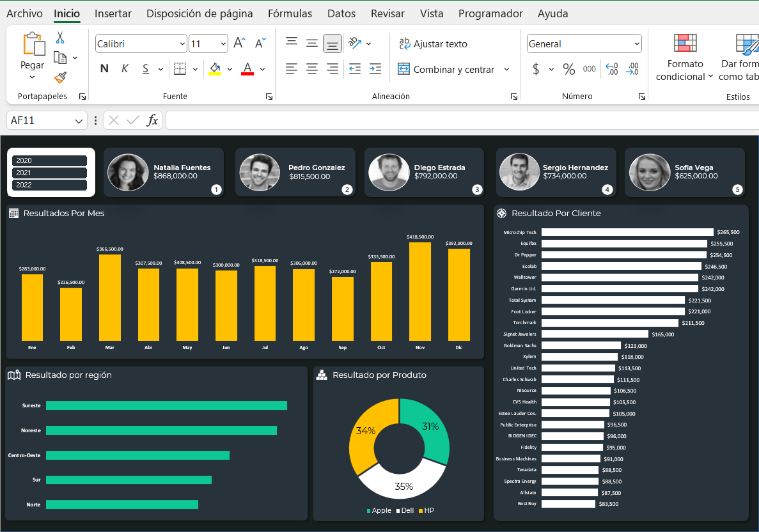Apply the yellow fill color swatch
The width and height of the screenshot is (759, 532).
pos(215,69)
